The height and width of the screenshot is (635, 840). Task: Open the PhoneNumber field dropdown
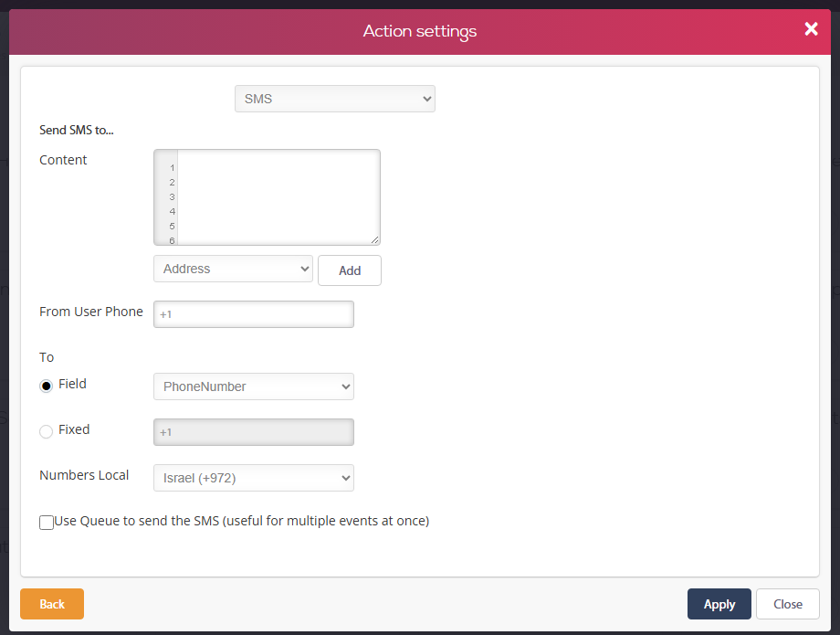click(x=254, y=386)
